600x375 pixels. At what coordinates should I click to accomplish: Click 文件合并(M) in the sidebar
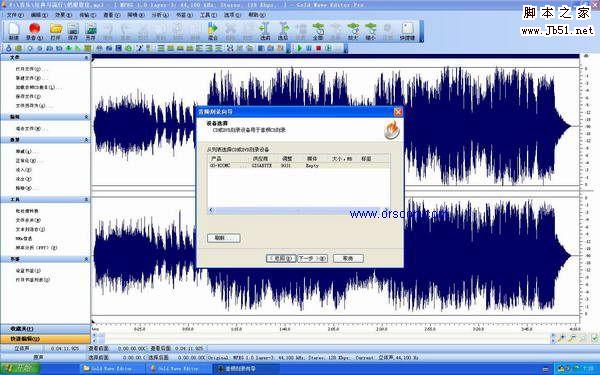click(x=28, y=220)
